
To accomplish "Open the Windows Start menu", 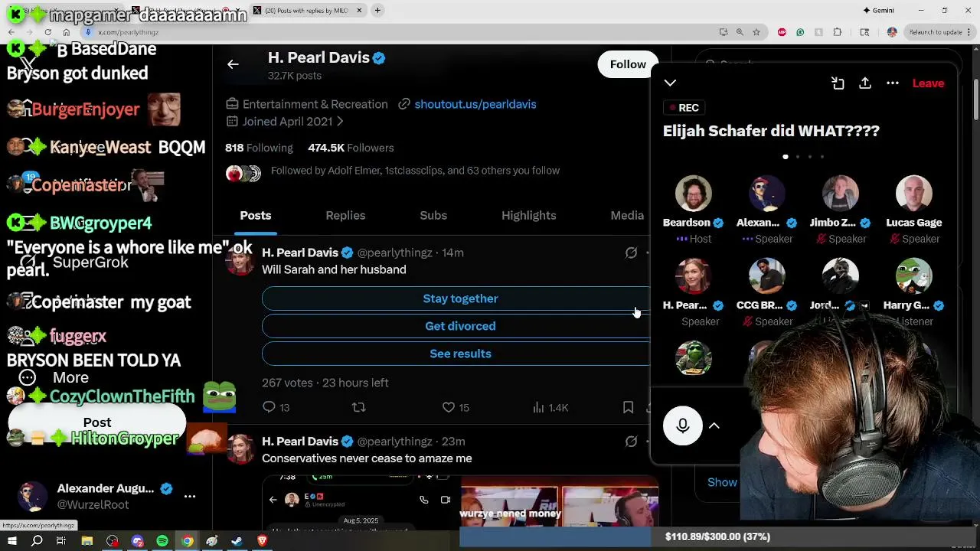I will click(12, 541).
